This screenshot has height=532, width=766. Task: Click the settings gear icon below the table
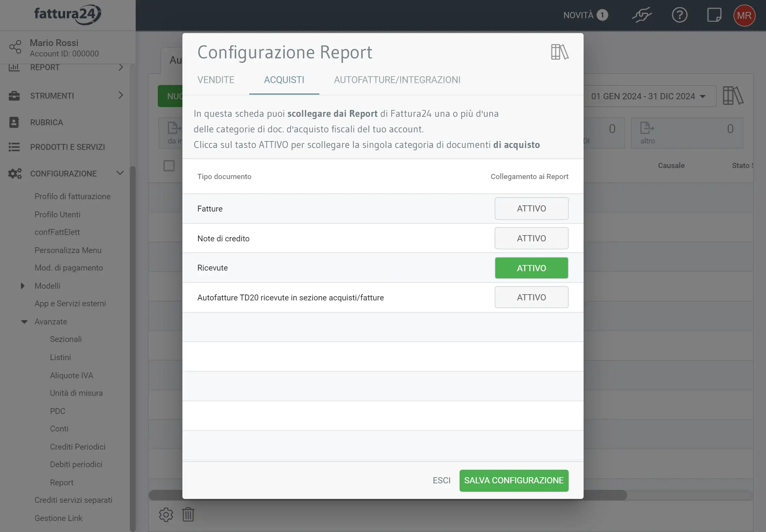pos(166,515)
